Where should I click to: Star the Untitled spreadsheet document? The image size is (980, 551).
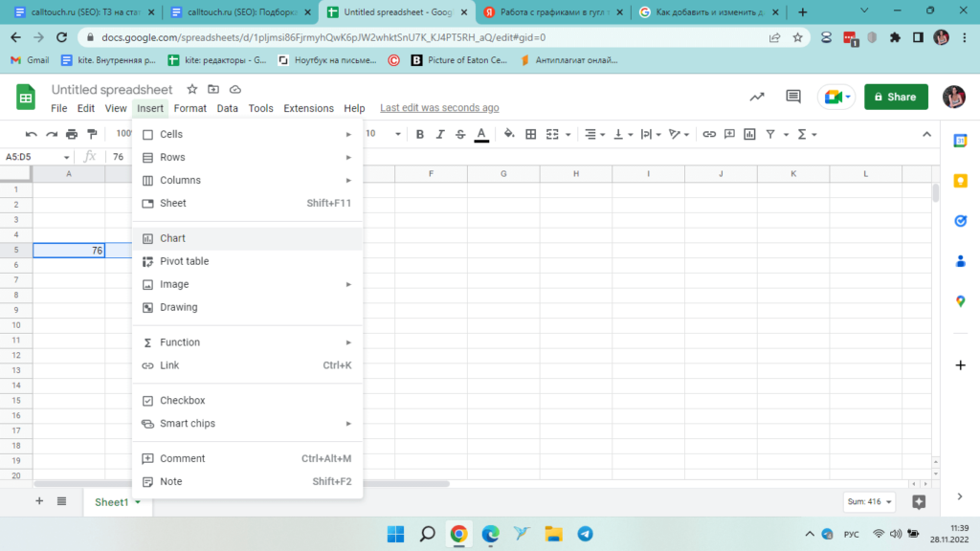pos(191,89)
